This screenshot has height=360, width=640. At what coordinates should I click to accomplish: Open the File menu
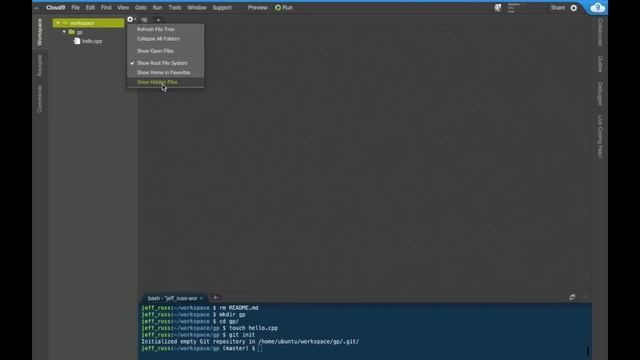point(76,8)
